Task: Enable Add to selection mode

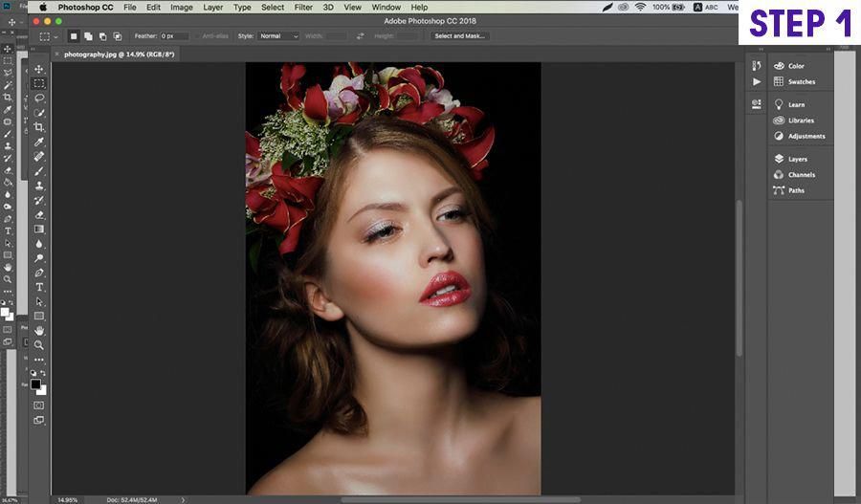Action: click(x=86, y=36)
